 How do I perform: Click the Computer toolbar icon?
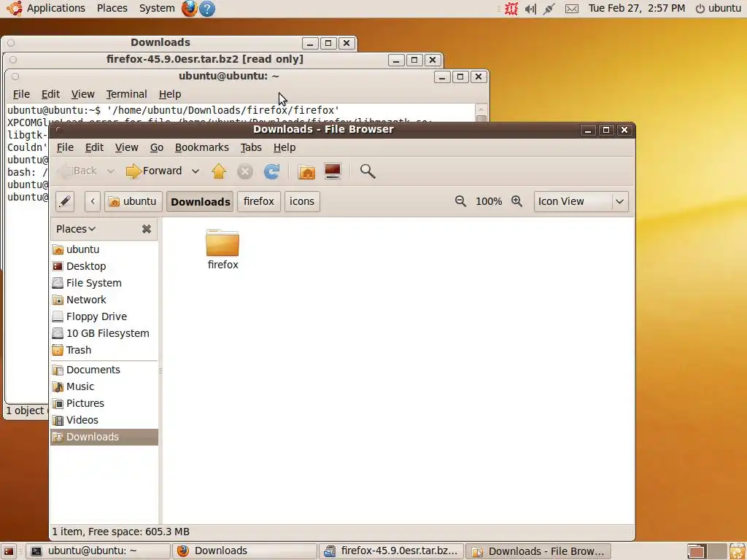click(333, 171)
